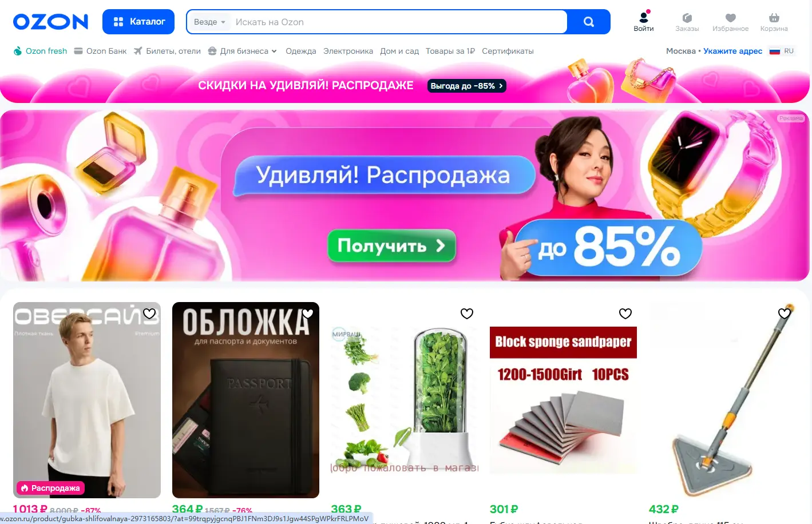812x524 pixels.
Task: Toggle favorite heart on passport cover
Action: 308,313
